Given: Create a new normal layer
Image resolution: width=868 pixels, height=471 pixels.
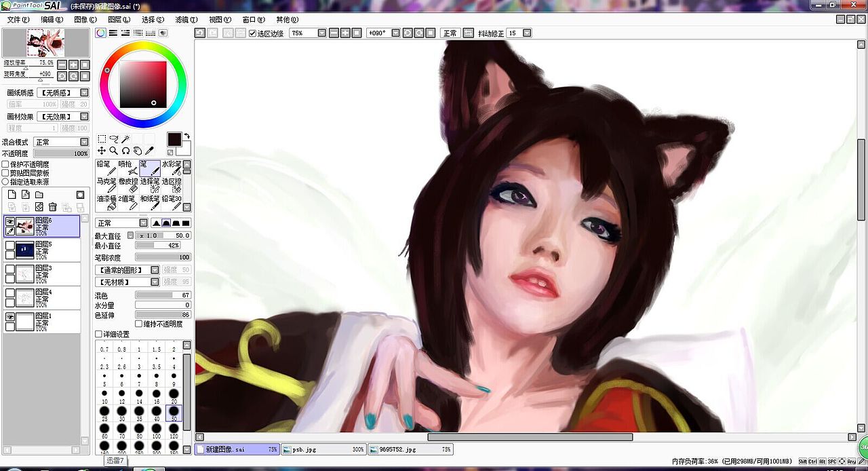Looking at the screenshot, I should [12, 195].
